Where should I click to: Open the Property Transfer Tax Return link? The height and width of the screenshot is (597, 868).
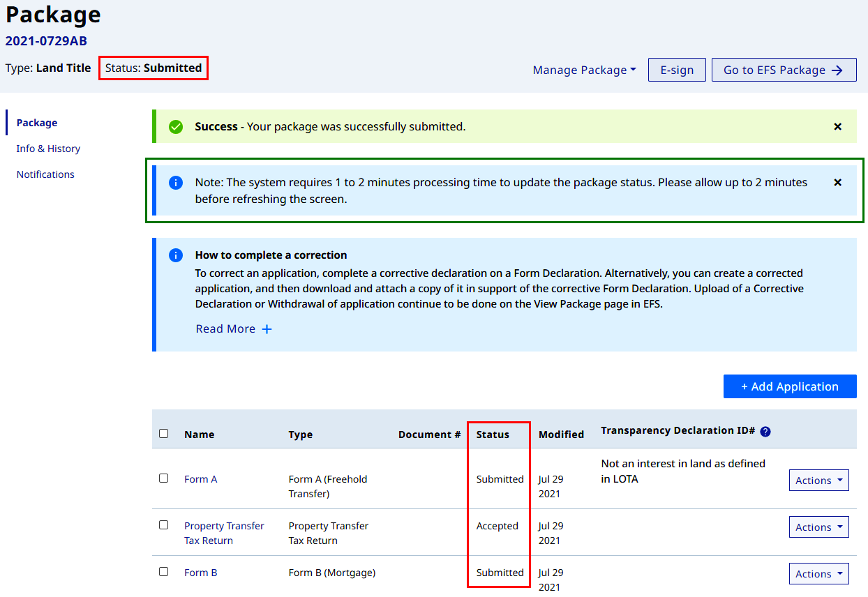tap(224, 534)
